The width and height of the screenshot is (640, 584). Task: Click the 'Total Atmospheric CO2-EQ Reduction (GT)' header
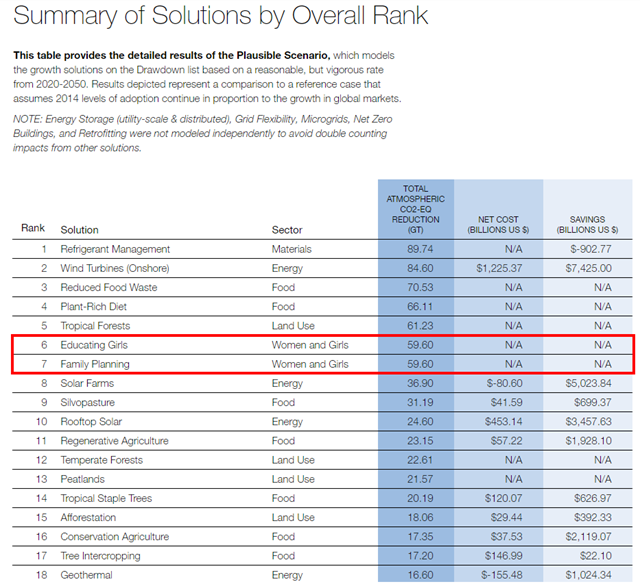(x=416, y=209)
